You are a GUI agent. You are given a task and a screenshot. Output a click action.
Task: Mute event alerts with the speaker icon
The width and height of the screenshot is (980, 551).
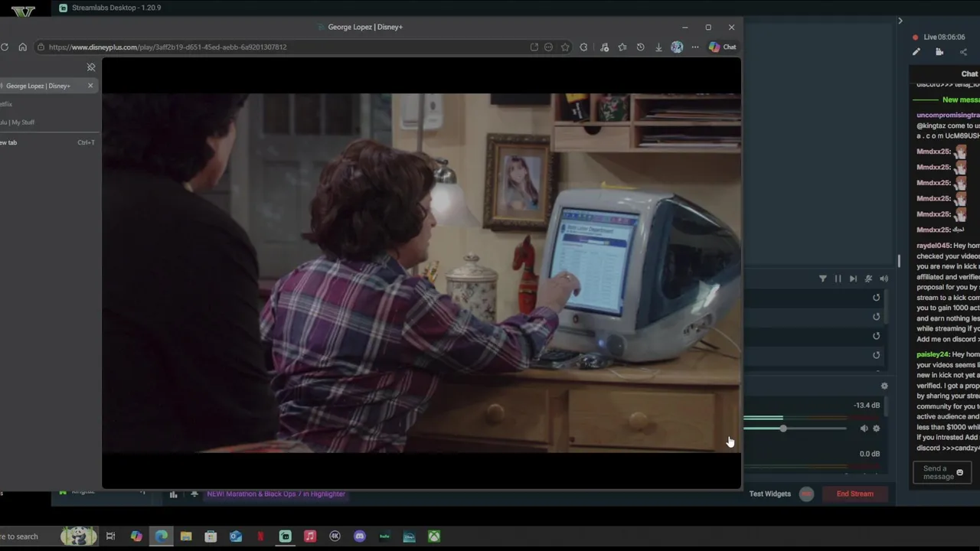(884, 279)
